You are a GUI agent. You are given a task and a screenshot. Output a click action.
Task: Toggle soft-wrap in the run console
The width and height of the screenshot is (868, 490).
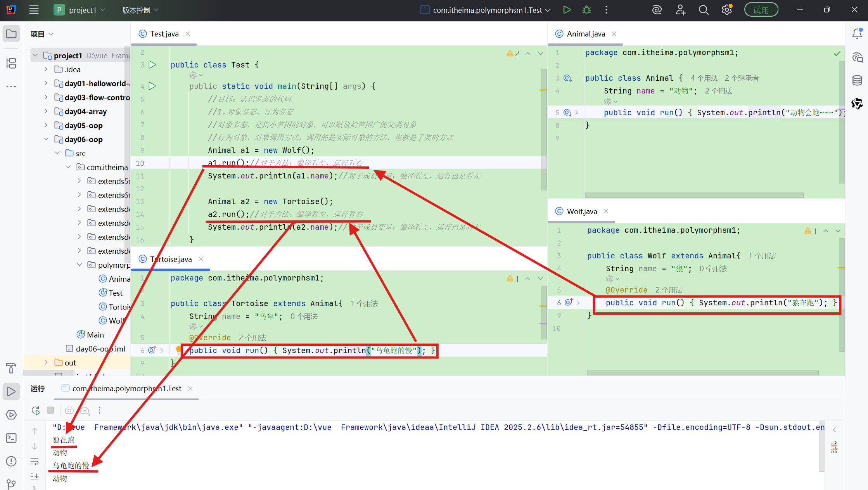(35, 462)
